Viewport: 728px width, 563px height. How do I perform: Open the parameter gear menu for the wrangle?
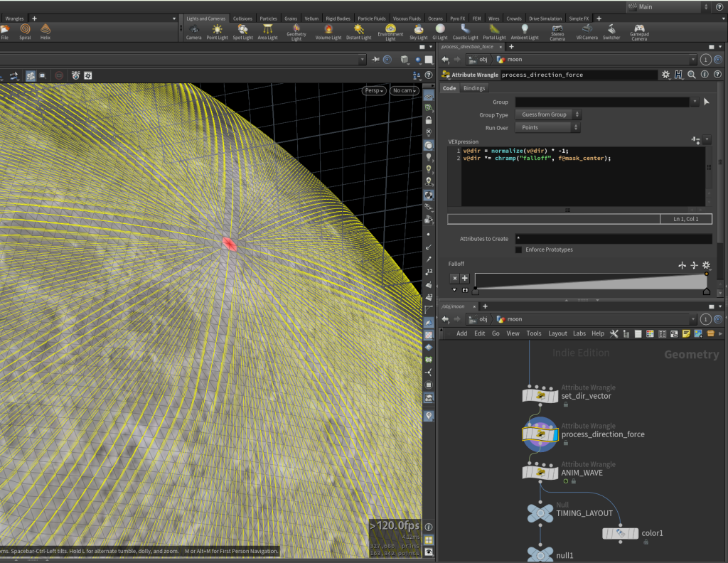pos(665,74)
